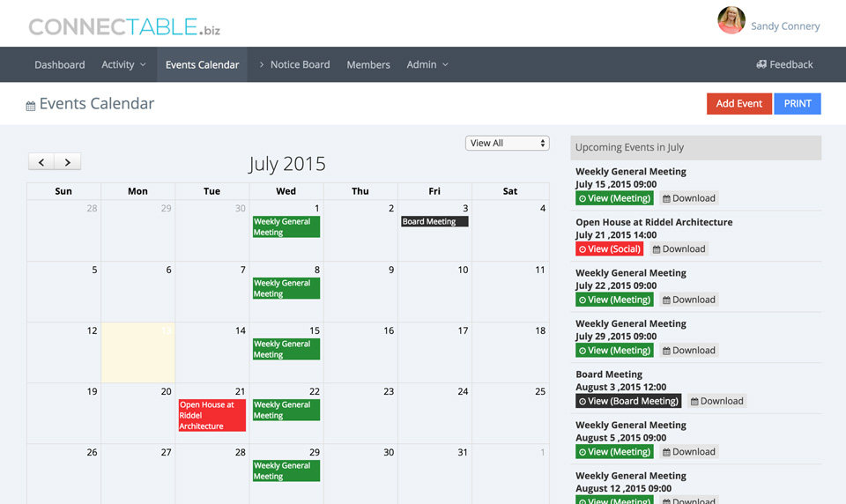
Task: Click the Feedback megaphone icon
Action: [x=761, y=64]
